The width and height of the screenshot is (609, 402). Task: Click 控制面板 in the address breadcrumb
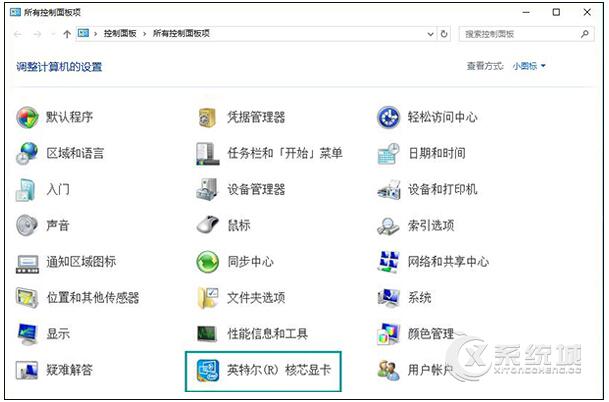[x=120, y=33]
